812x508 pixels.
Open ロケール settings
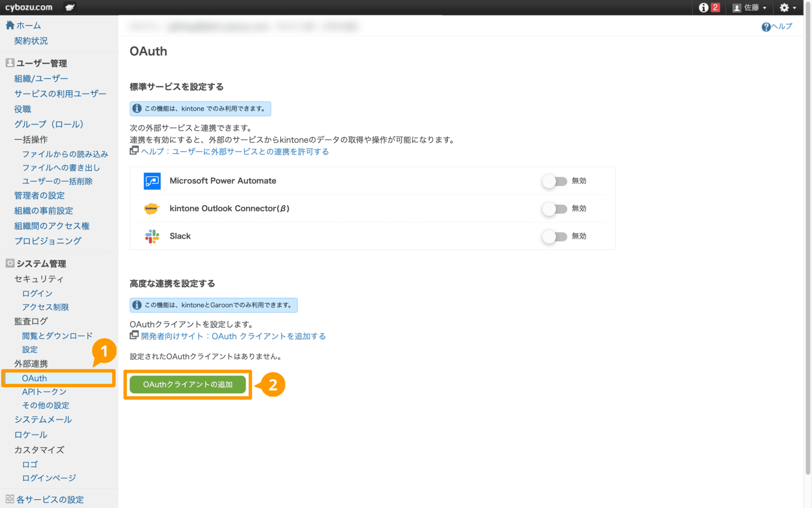coord(31,435)
